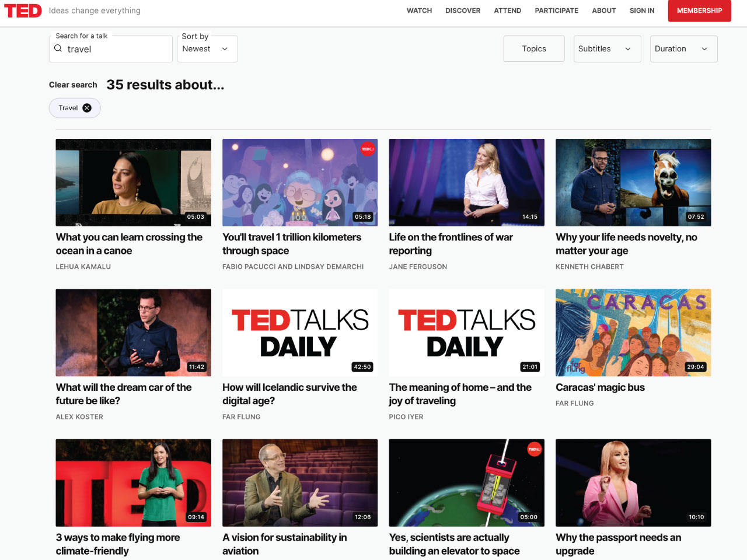Image resolution: width=747 pixels, height=560 pixels.
Task: Open the Sort by Newest dropdown
Action: 207,49
